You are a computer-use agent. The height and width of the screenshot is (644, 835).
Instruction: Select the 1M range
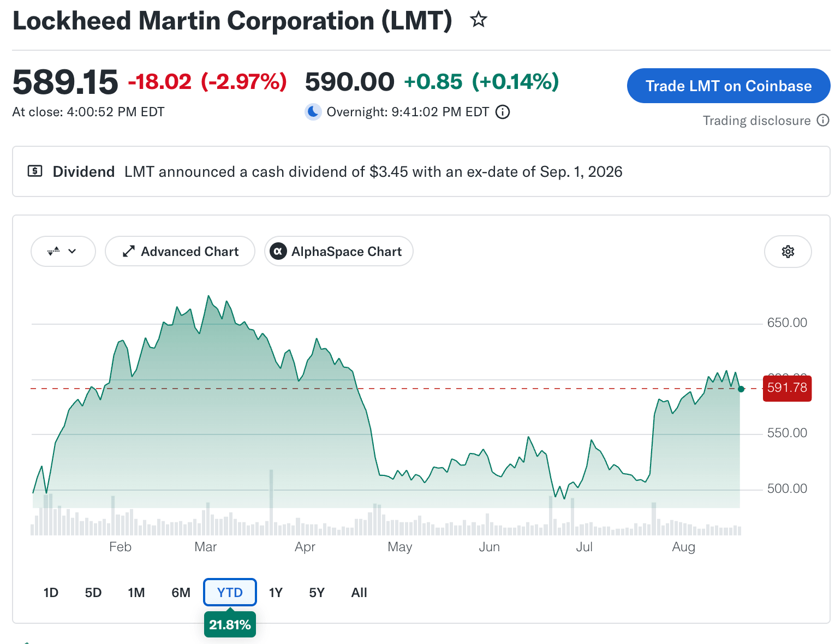click(136, 593)
